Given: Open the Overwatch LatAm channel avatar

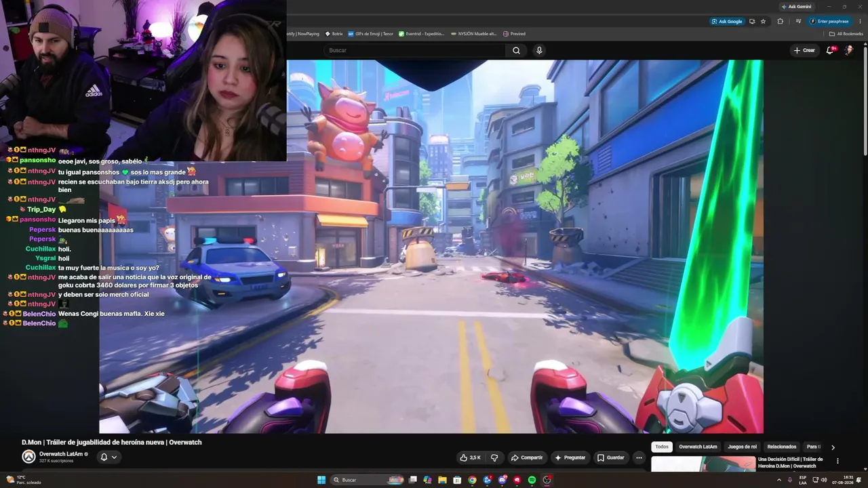Looking at the screenshot, I should [28, 457].
